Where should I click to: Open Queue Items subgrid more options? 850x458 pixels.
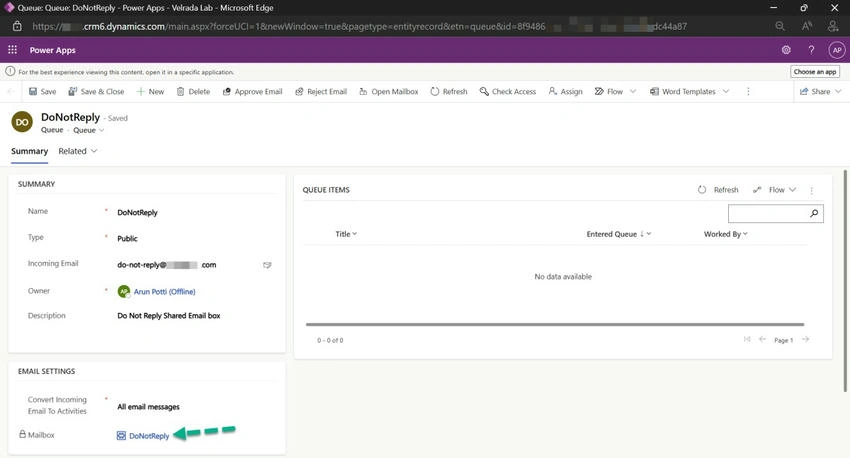click(x=812, y=190)
